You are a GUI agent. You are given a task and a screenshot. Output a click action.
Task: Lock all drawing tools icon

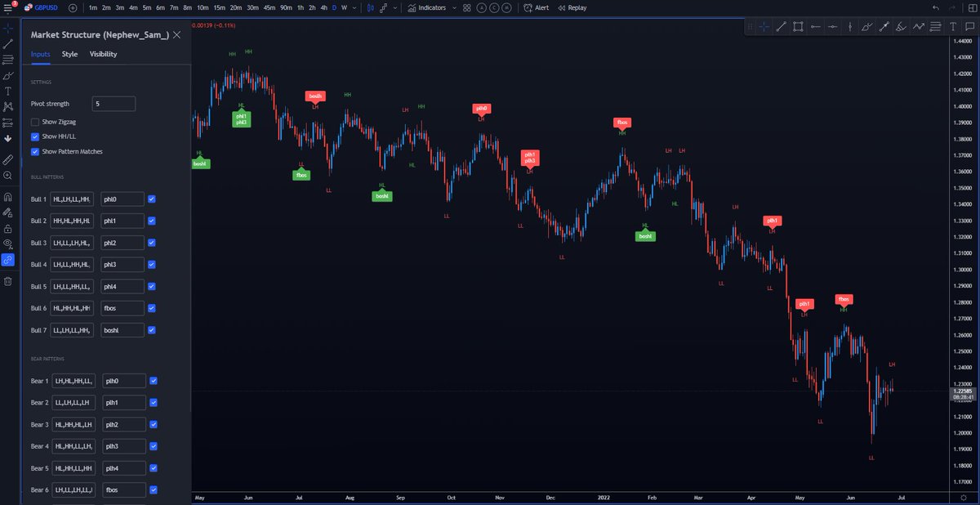coord(8,228)
